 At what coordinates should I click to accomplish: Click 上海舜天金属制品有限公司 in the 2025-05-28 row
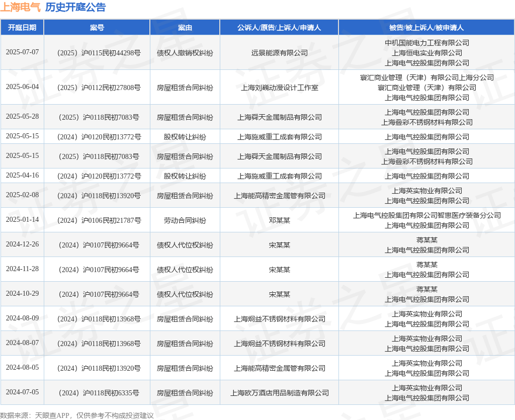pos(280,117)
